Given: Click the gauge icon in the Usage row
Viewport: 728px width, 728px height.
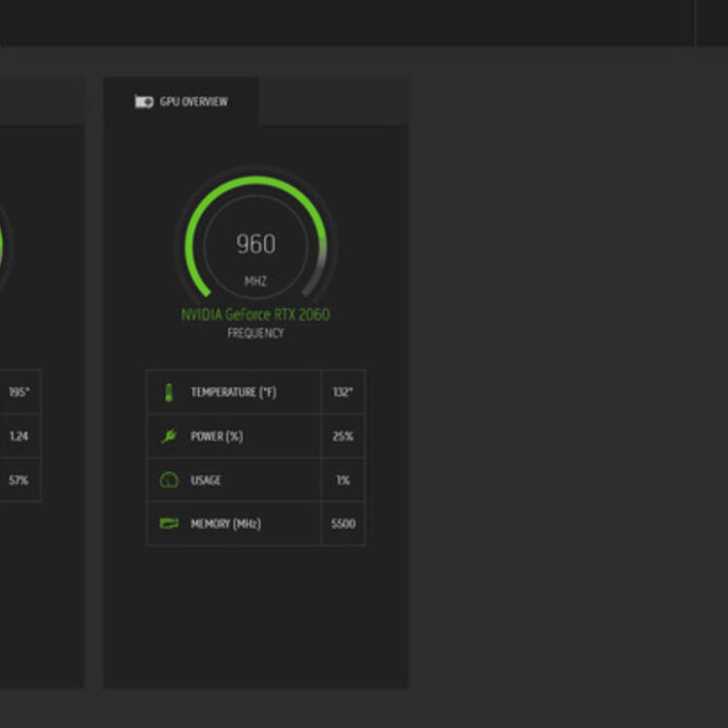Looking at the screenshot, I should click(169, 480).
